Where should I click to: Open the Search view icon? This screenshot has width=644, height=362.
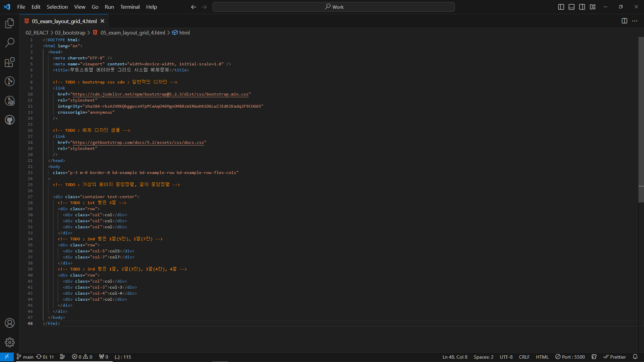[10, 43]
